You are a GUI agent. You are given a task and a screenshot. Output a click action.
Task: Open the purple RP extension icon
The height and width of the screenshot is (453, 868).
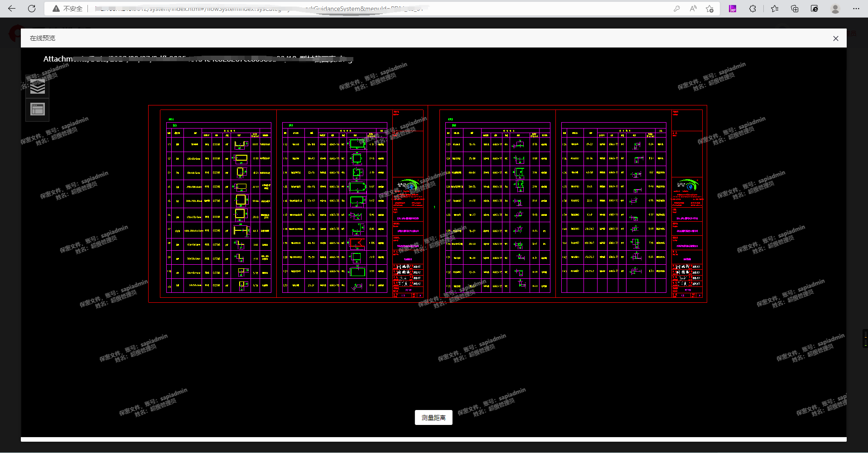733,9
